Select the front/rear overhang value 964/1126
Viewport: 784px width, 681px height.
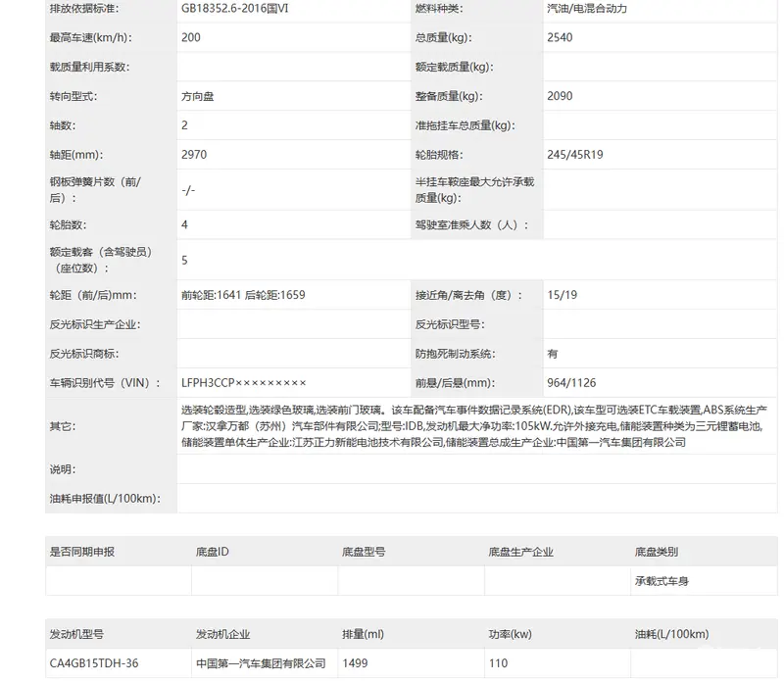coord(573,382)
